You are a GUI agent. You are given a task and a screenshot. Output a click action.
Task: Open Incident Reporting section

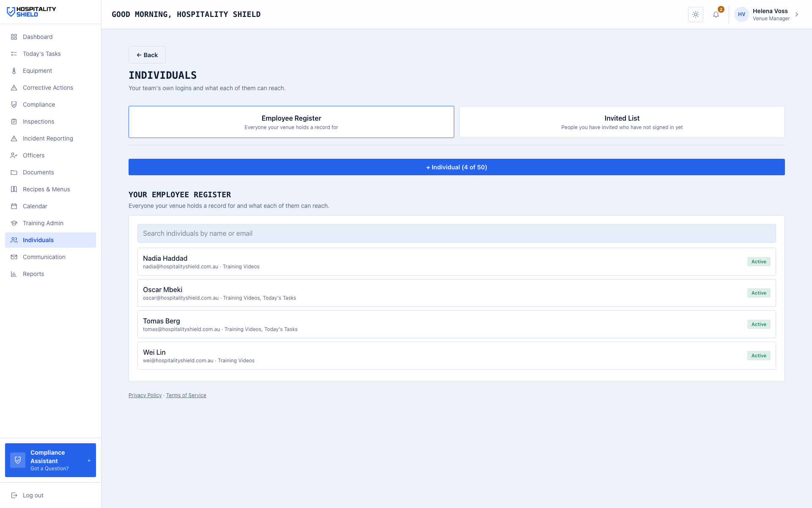tap(50, 138)
